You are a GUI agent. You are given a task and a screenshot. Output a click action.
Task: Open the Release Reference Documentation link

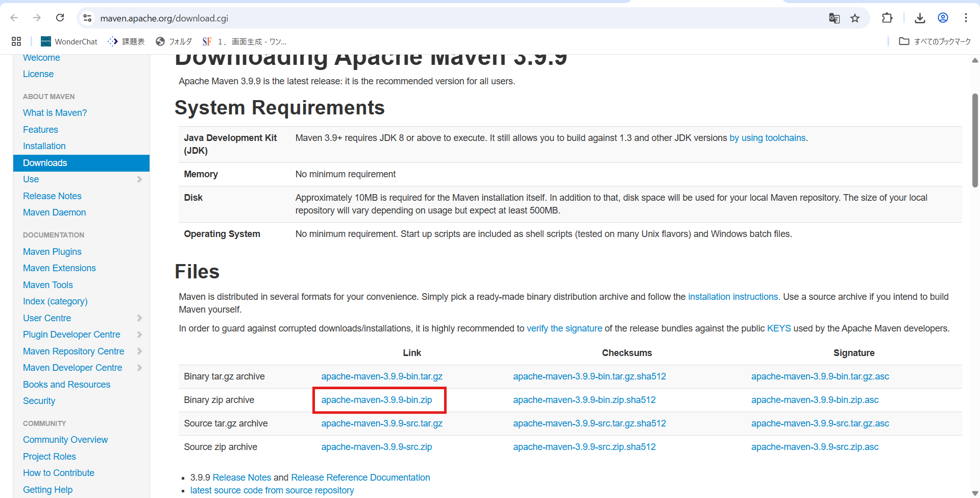click(x=360, y=478)
